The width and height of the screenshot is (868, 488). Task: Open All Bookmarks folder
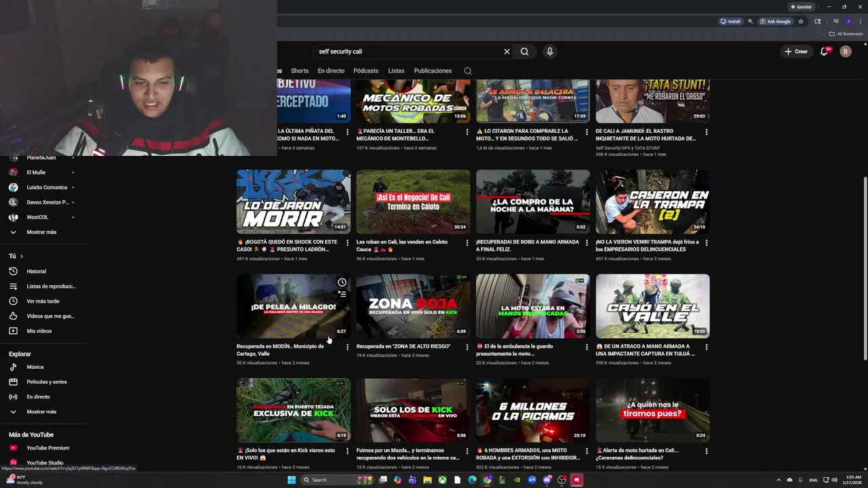(x=846, y=34)
